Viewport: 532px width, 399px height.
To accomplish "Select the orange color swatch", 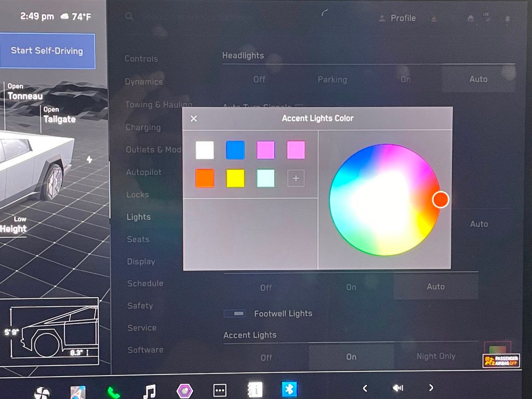I will click(205, 178).
